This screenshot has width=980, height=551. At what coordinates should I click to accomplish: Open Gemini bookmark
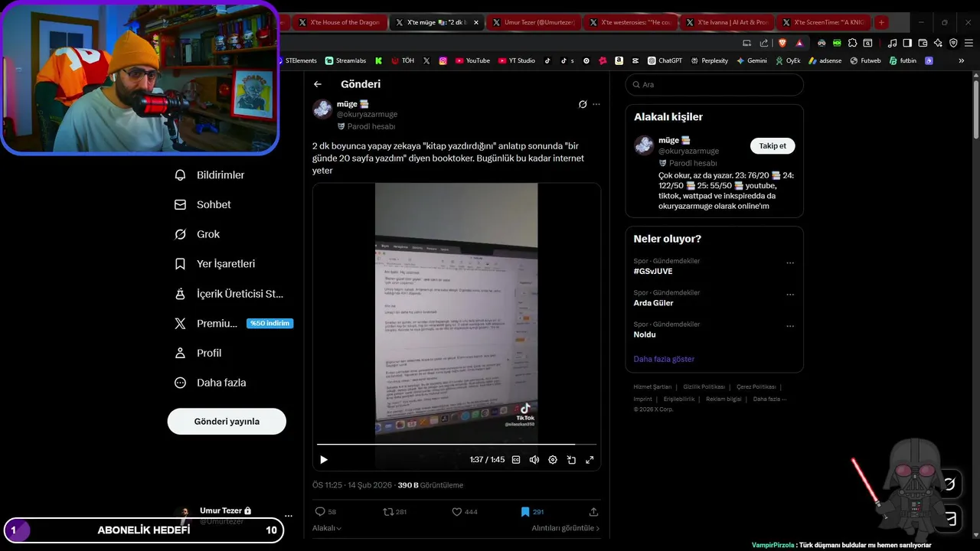tap(752, 60)
